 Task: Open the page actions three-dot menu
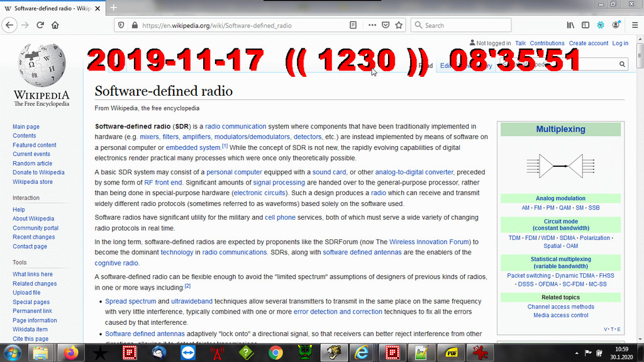click(372, 25)
